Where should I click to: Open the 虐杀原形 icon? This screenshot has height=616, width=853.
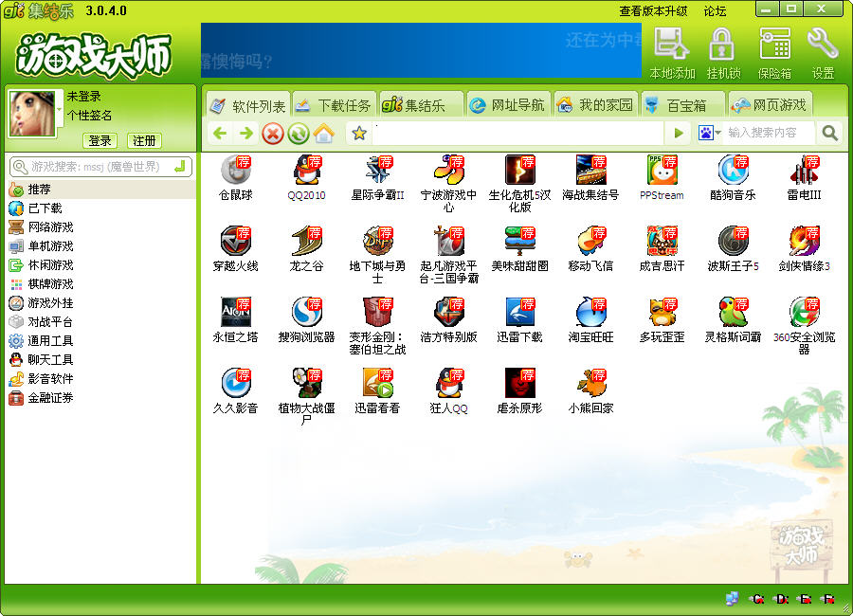pos(519,383)
